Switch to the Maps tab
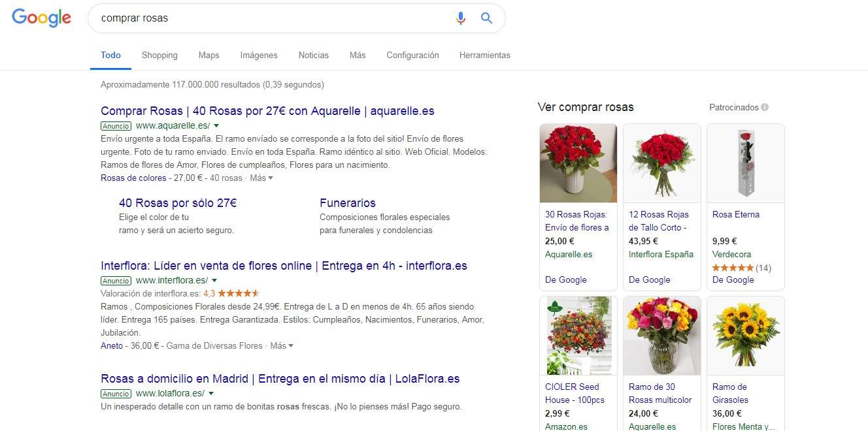This screenshot has width=868, height=431. [x=209, y=56]
